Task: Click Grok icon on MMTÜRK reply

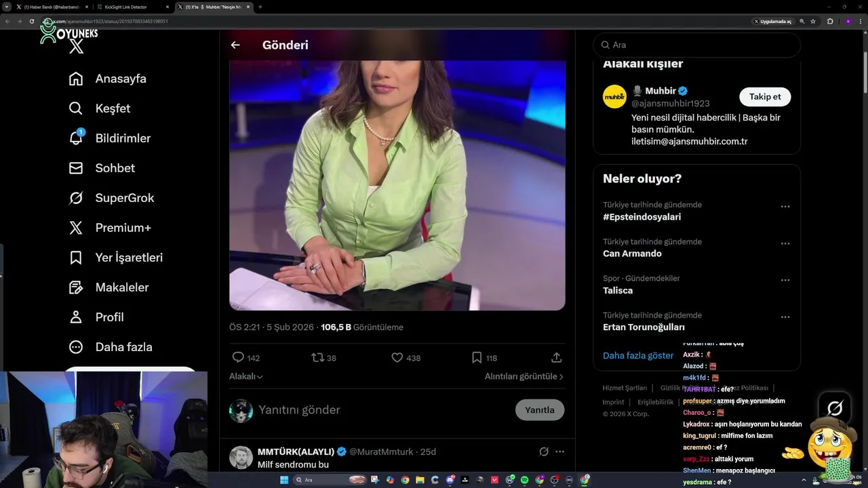Action: click(543, 451)
